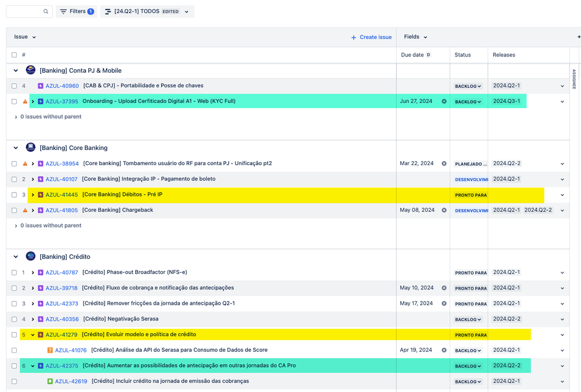Click the warning icon on AZUL-38954 row
Screen dimensions: 581x392
(x=25, y=164)
